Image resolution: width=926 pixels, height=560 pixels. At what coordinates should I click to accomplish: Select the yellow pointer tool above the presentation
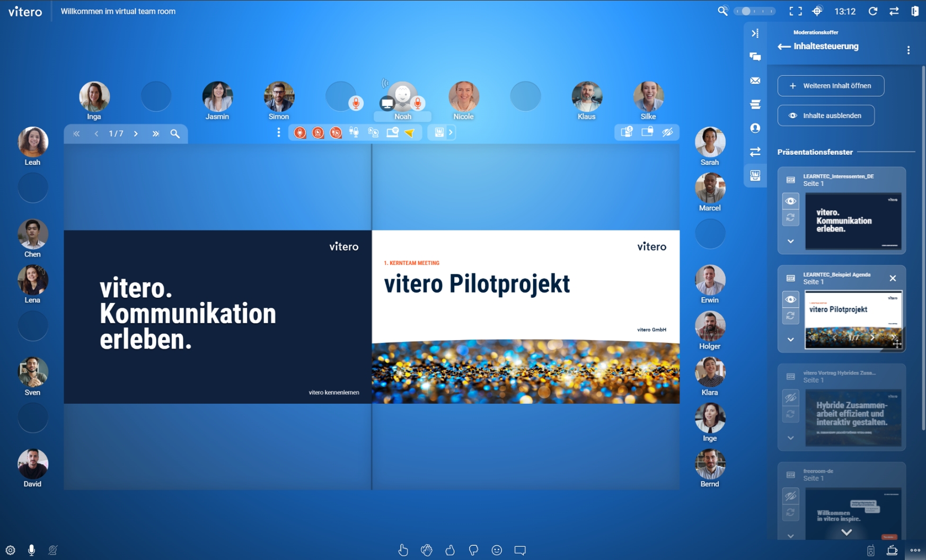tap(408, 132)
